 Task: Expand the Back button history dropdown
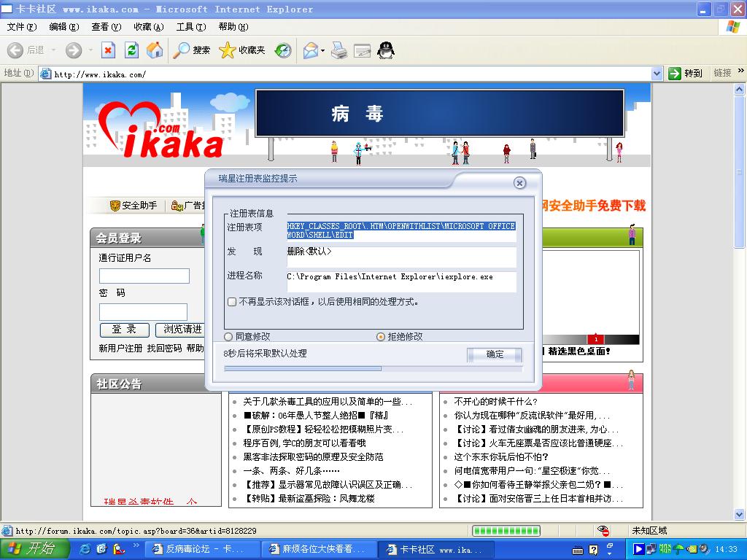(53, 50)
